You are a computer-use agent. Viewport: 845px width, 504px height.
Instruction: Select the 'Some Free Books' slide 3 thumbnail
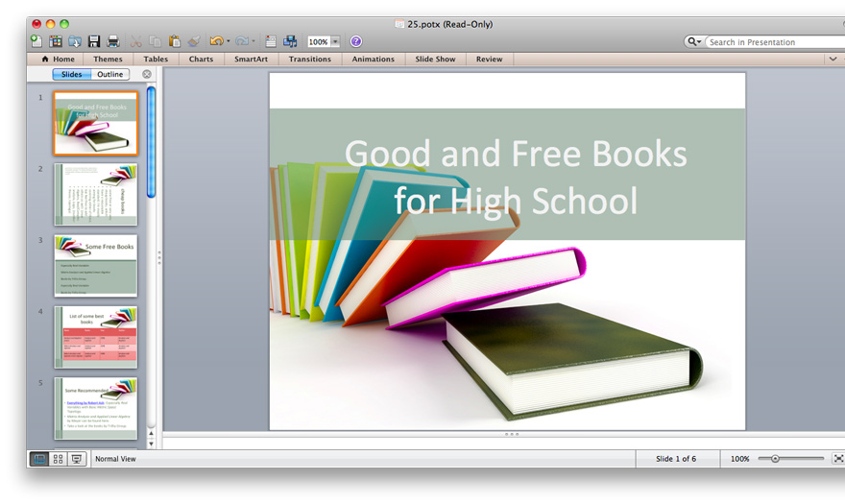(96, 265)
